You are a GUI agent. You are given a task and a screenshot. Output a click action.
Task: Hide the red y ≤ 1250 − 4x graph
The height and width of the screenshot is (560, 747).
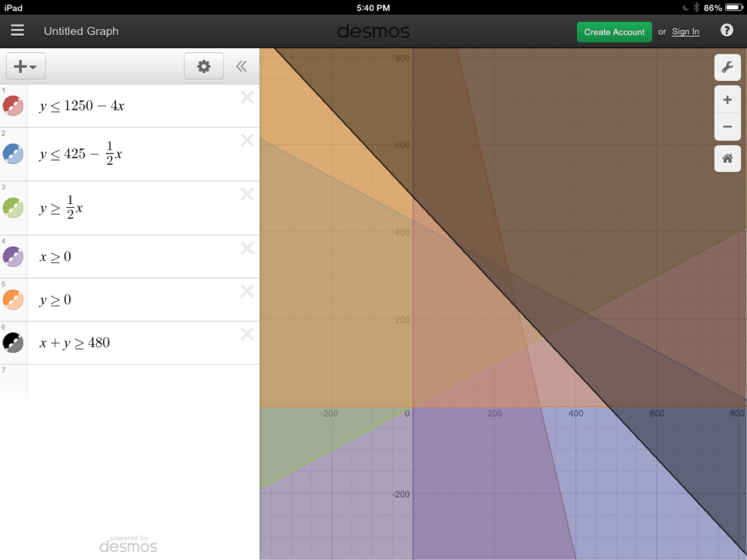click(x=13, y=106)
